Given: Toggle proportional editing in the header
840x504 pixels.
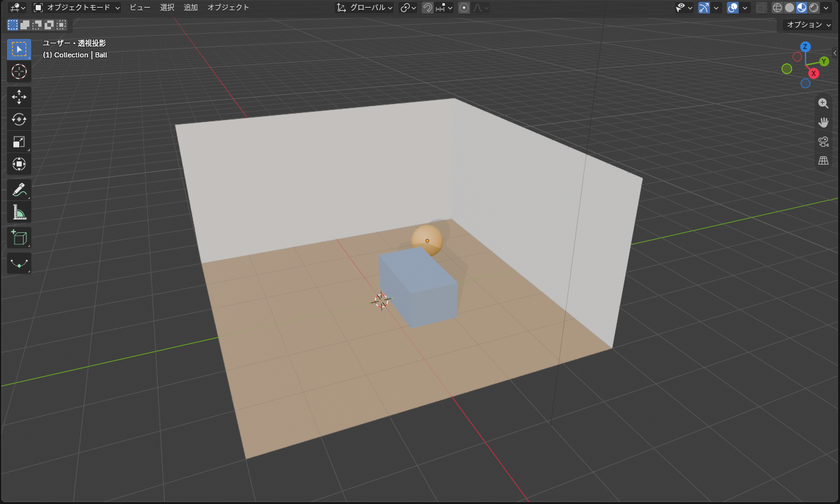Looking at the screenshot, I should pyautogui.click(x=464, y=8).
